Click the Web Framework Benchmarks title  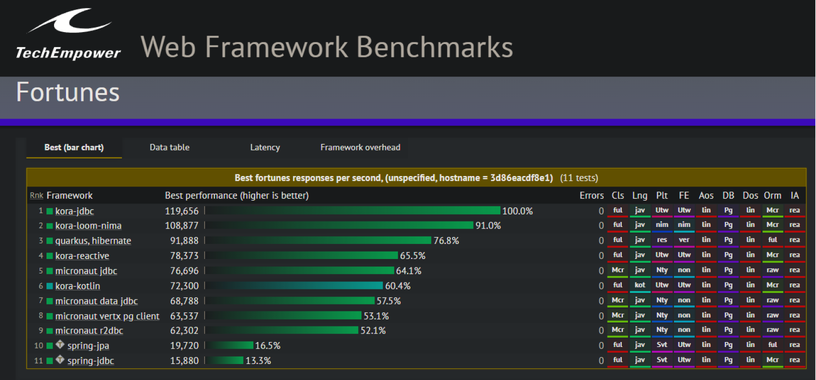click(x=327, y=47)
